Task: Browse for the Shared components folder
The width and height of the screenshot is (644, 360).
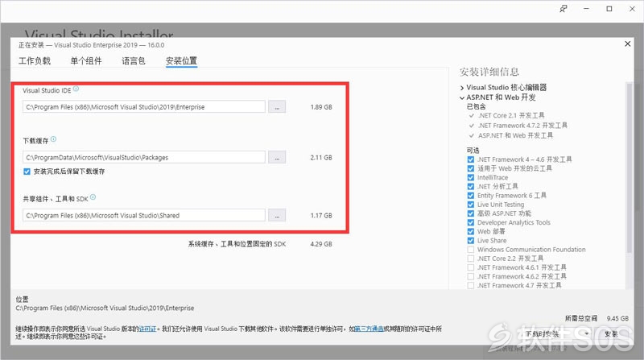Action: coord(277,215)
